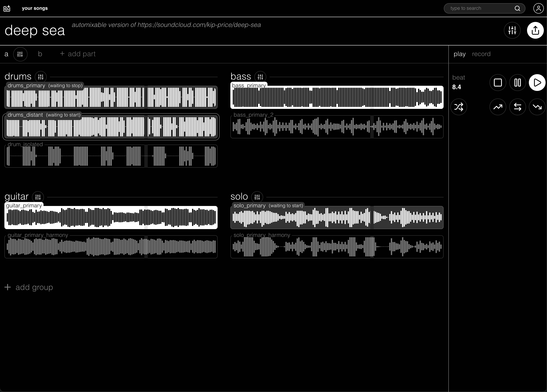Click the type to search field
Screen dimensions: 547x392
[480, 8]
